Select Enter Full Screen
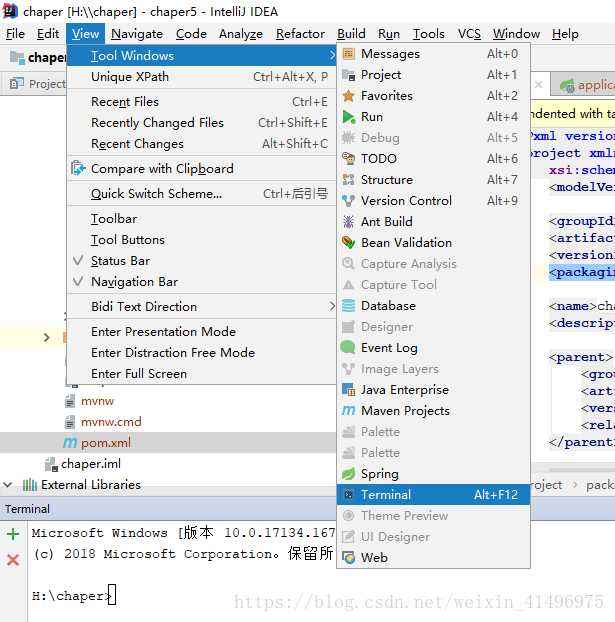This screenshot has height=622, width=615. [x=202, y=374]
